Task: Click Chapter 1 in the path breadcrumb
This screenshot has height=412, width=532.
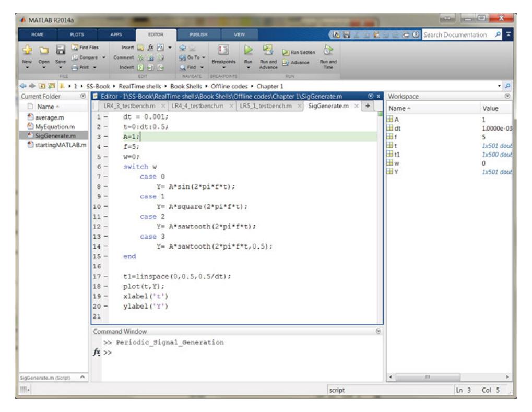Action: point(270,86)
